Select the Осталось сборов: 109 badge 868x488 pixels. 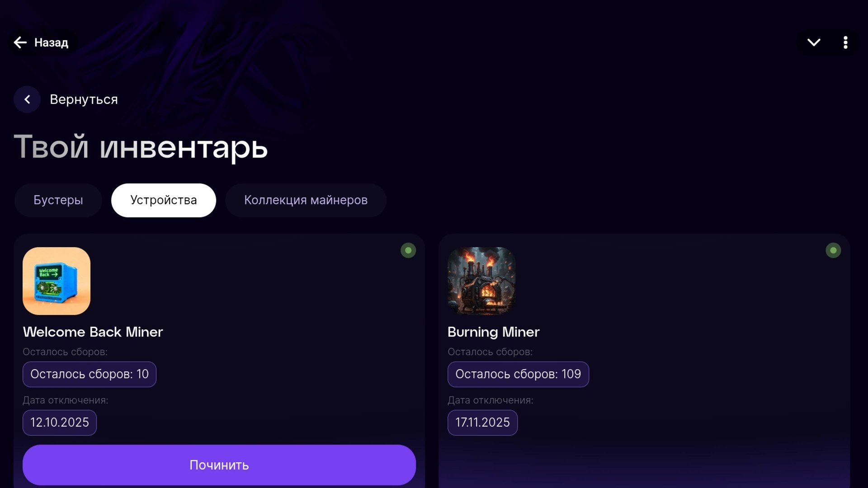coord(518,374)
